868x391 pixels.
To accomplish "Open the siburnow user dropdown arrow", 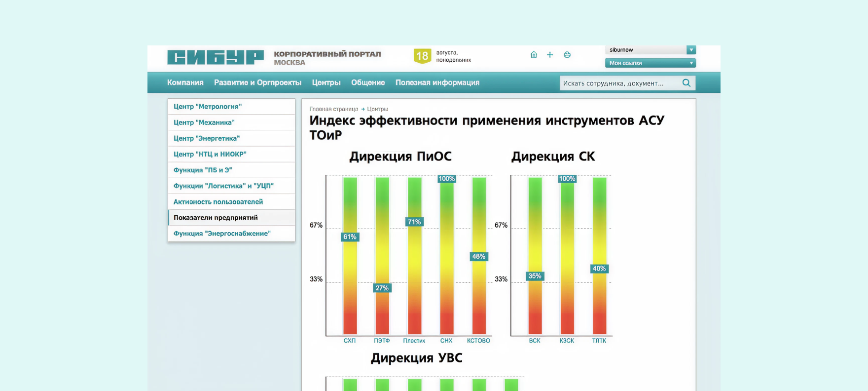I will click(x=691, y=50).
